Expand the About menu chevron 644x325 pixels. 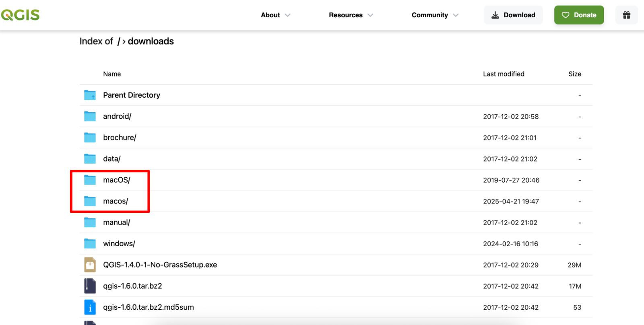[x=287, y=15]
